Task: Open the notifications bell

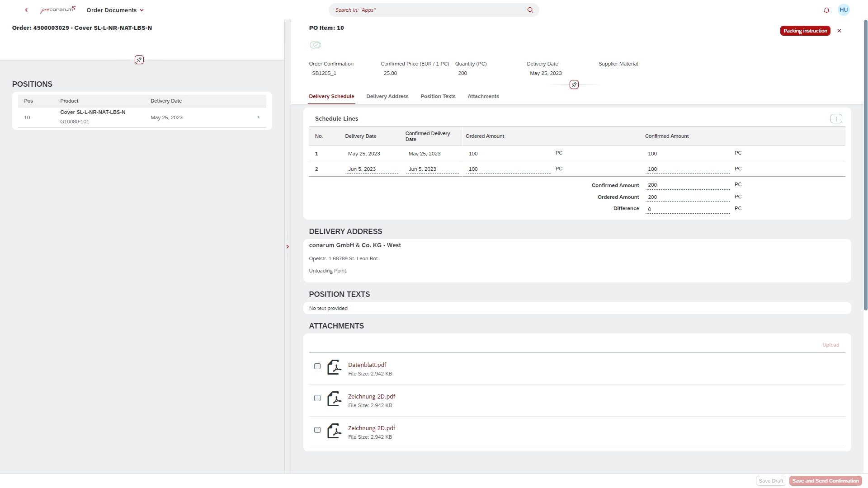Action: coord(826,10)
